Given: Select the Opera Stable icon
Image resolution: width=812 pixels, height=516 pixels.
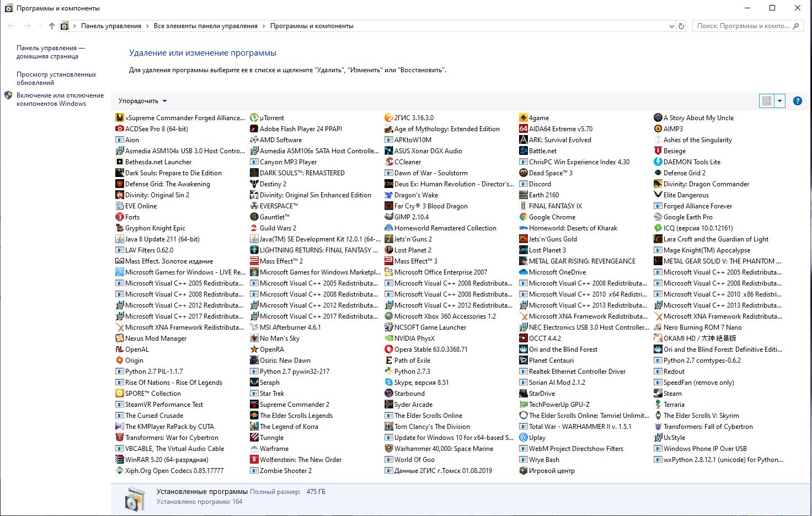Looking at the screenshot, I should [x=389, y=349].
